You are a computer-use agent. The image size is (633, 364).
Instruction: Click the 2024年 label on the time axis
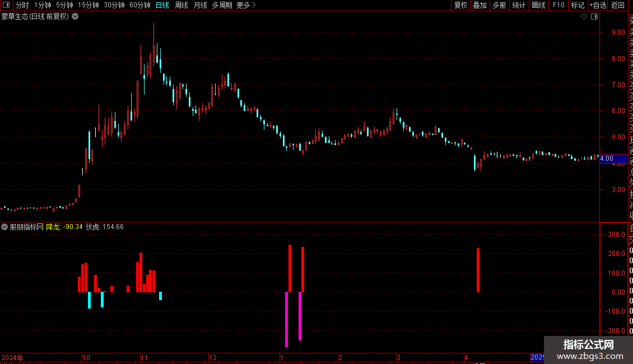[x=12, y=357]
